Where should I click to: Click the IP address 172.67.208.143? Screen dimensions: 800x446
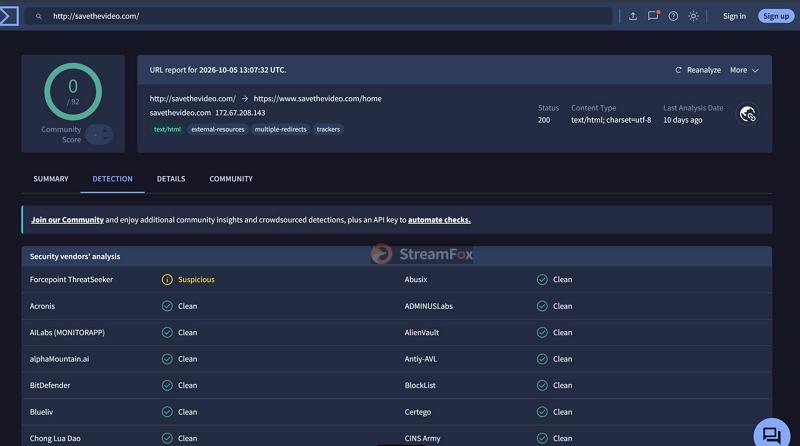pos(240,113)
